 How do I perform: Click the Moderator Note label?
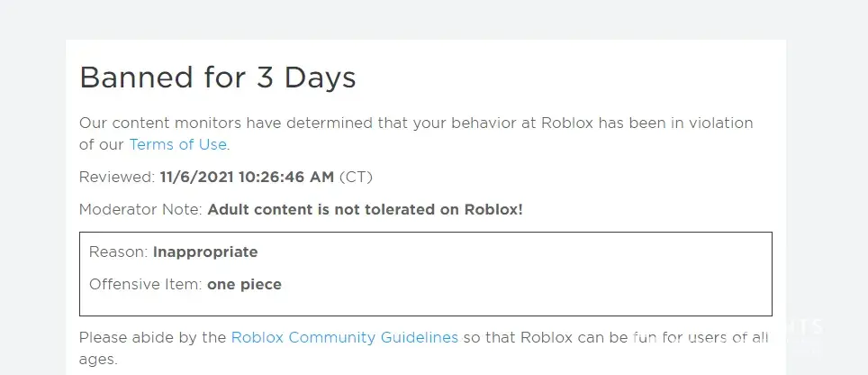click(141, 209)
